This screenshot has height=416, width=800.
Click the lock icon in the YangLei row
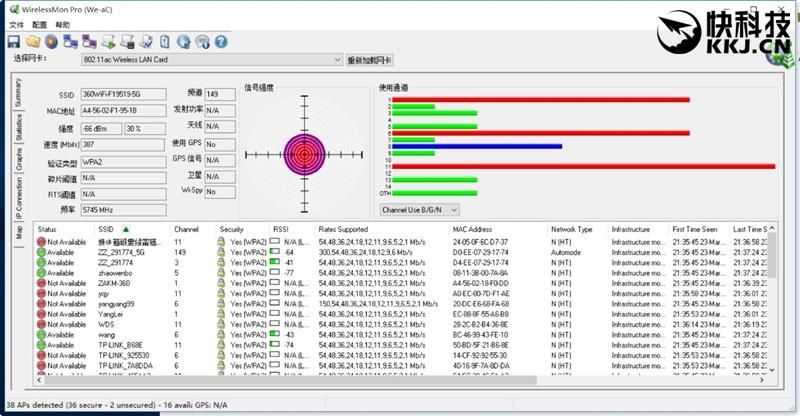coord(221,314)
